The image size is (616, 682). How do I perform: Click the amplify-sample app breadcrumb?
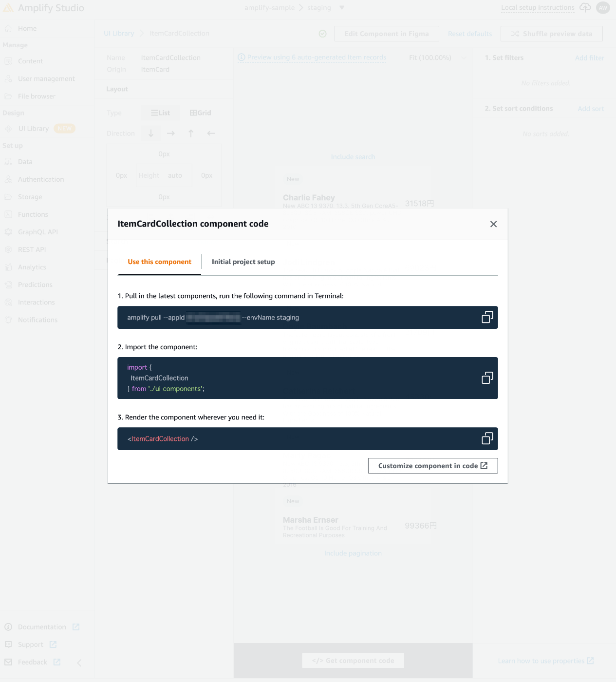point(269,8)
